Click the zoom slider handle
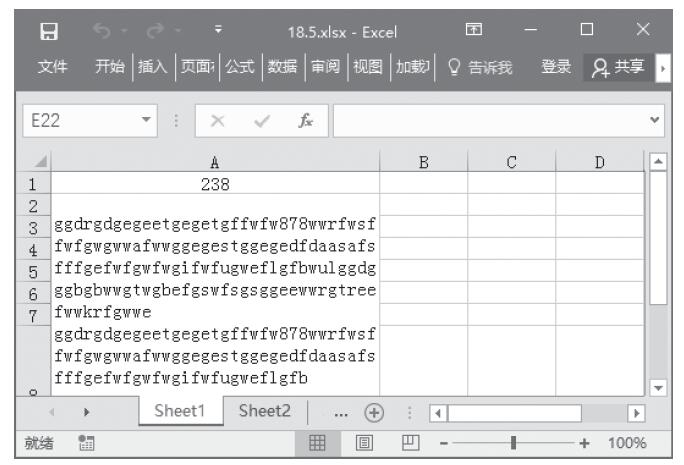 513,443
